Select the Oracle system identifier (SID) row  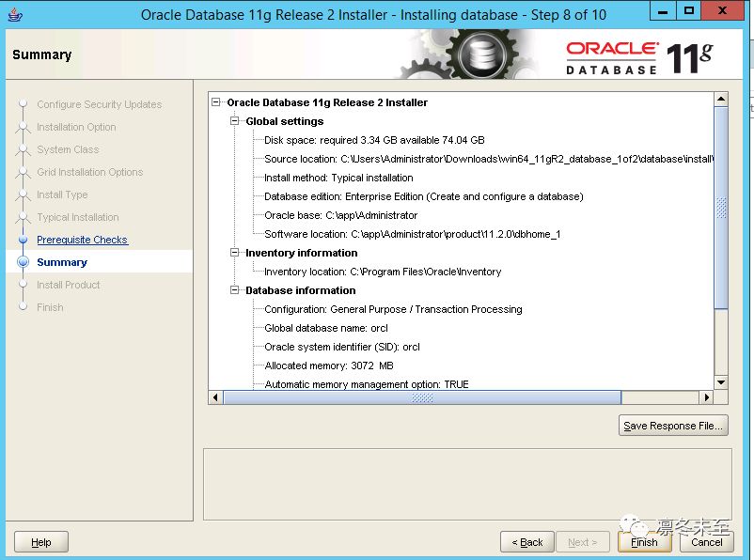(x=342, y=347)
